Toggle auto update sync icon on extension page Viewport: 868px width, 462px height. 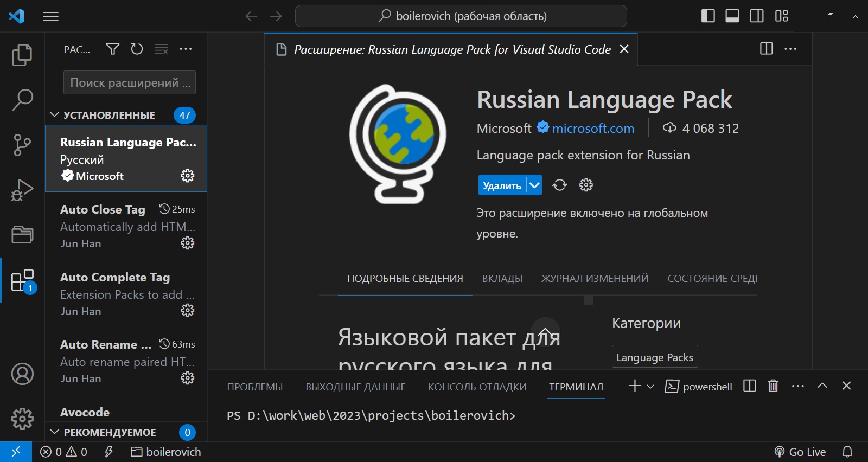coord(560,185)
